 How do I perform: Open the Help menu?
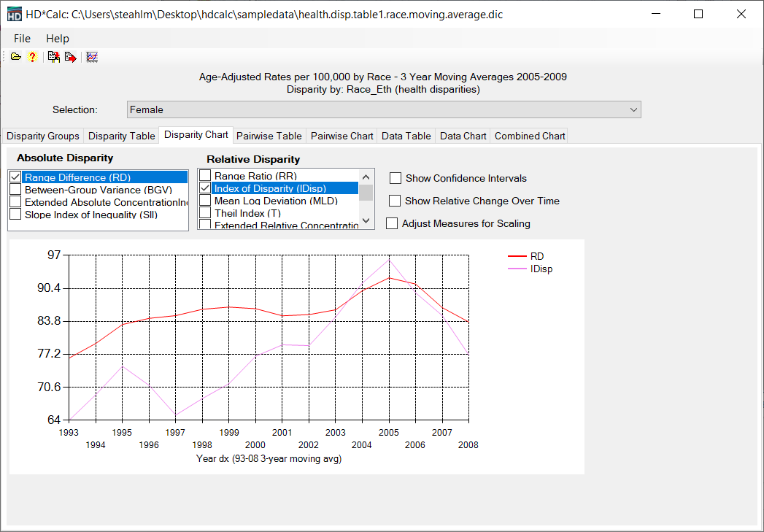click(58, 39)
